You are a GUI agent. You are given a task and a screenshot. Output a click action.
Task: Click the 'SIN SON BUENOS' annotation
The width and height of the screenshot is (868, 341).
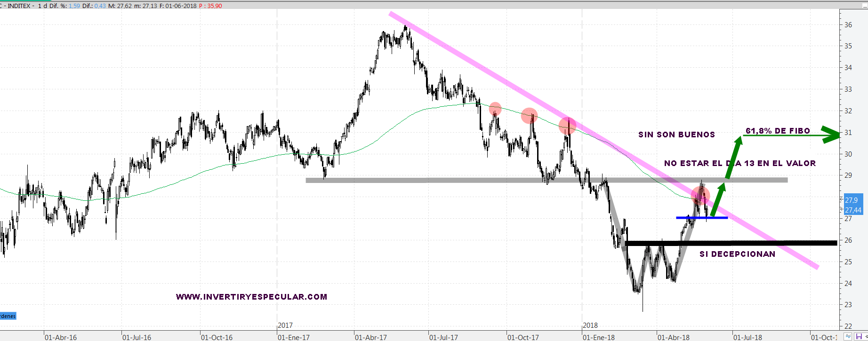pyautogui.click(x=676, y=135)
